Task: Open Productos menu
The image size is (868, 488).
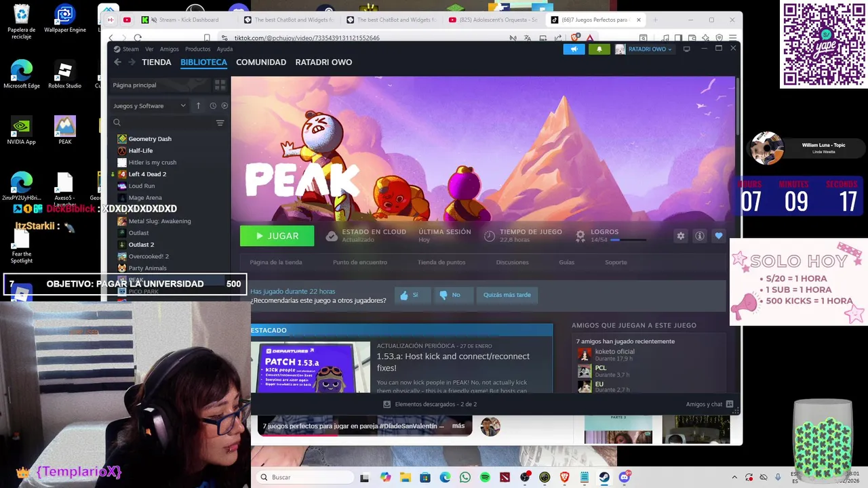Action: (198, 49)
